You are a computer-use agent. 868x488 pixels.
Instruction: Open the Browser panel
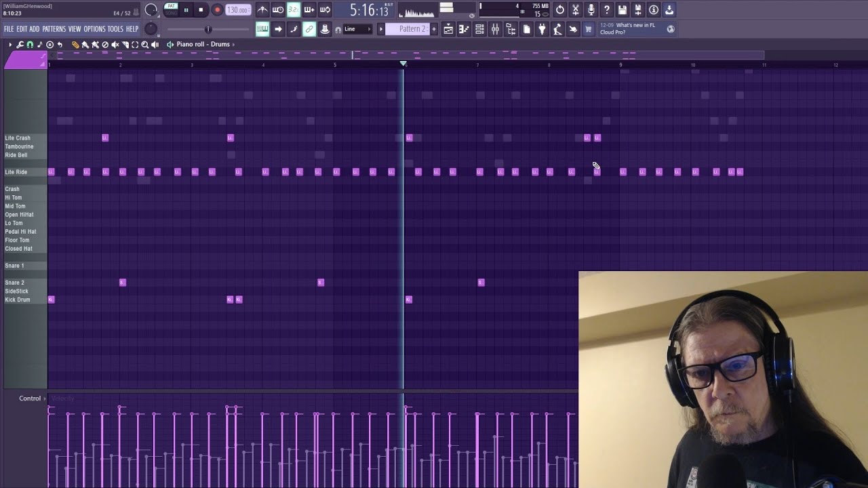pos(511,29)
